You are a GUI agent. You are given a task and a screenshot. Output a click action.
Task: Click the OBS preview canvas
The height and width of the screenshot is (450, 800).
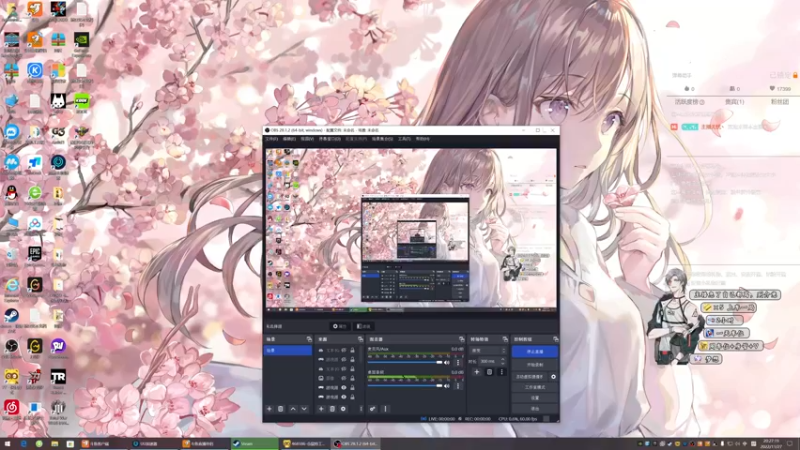pos(411,228)
